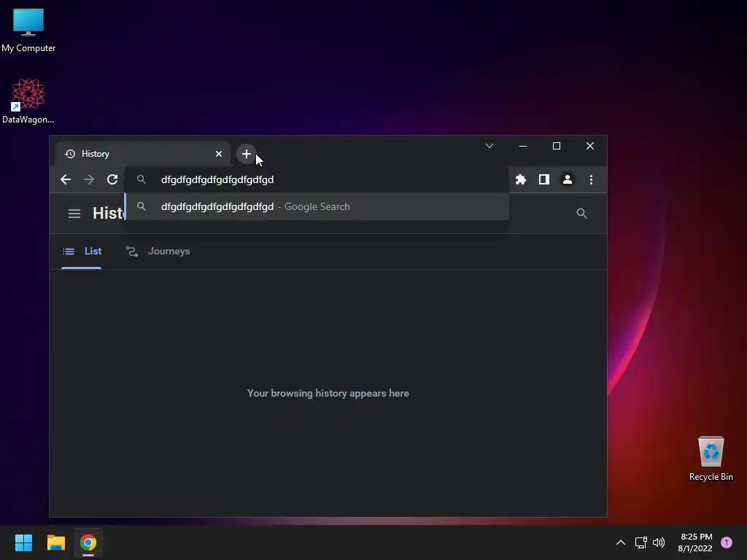
Task: Reload the page with the refresh icon
Action: click(112, 179)
